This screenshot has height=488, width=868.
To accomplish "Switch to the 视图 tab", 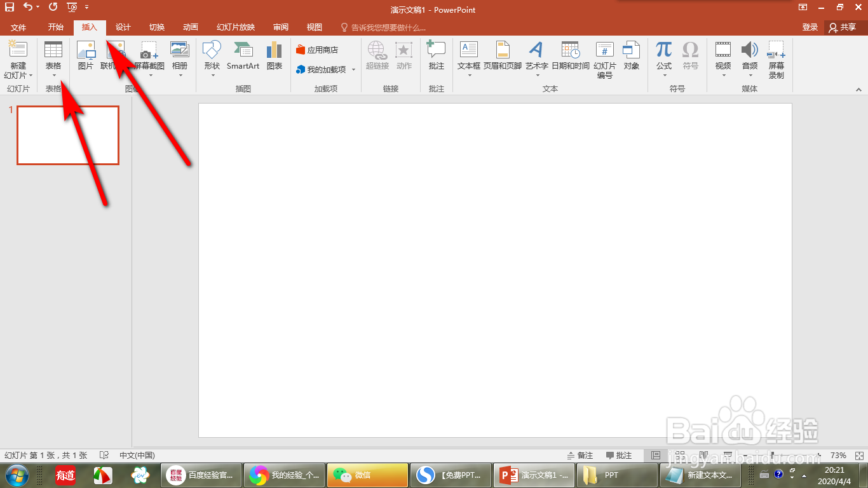I will click(315, 27).
